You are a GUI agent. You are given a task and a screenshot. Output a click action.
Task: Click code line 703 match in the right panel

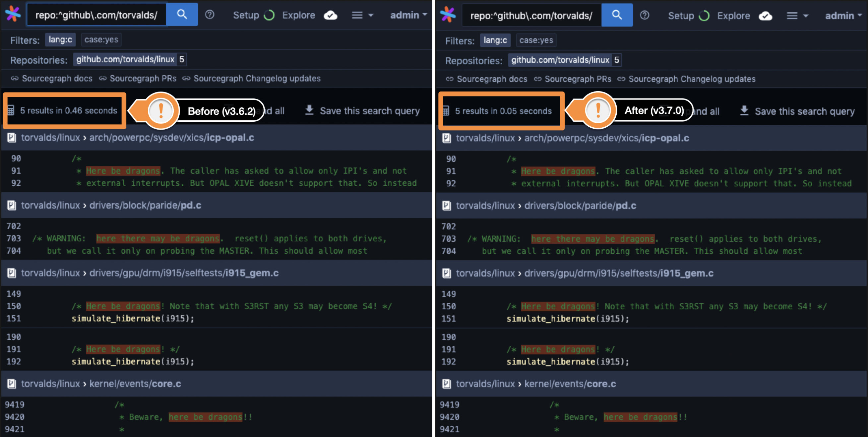pyautogui.click(x=593, y=239)
